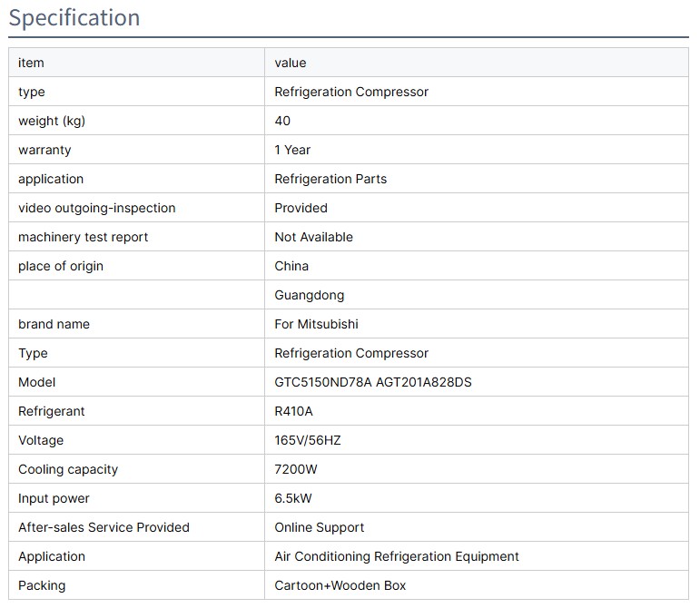Image resolution: width=700 pixels, height=608 pixels.
Task: Click the 'item' column header cell
Action: (31, 63)
